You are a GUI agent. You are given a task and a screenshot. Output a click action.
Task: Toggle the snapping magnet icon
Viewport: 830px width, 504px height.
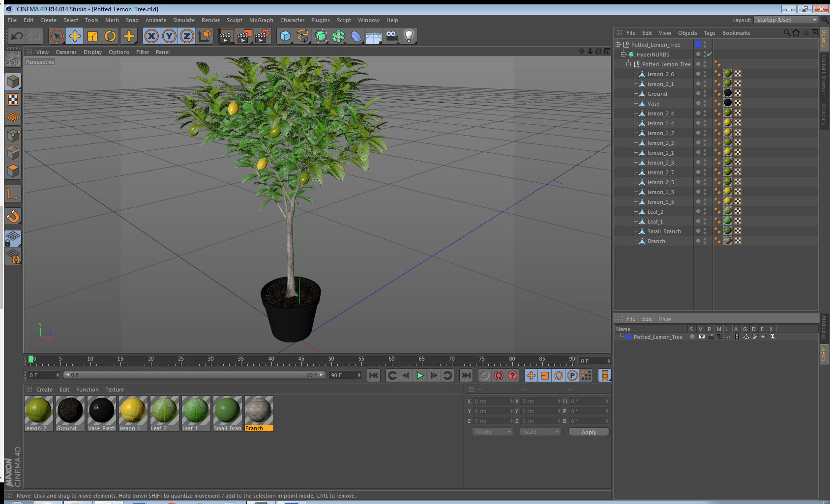coord(13,216)
